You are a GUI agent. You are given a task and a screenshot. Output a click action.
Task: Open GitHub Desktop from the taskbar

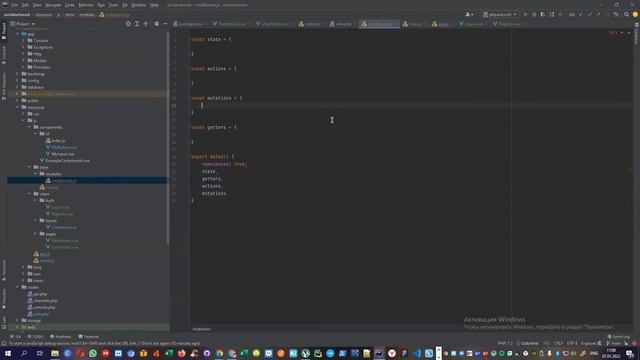click(207, 353)
